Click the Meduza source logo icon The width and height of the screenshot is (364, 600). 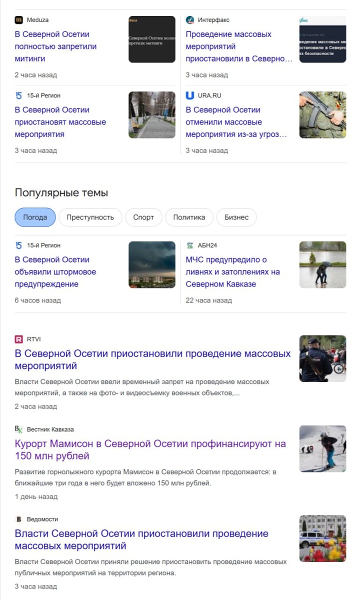click(19, 20)
